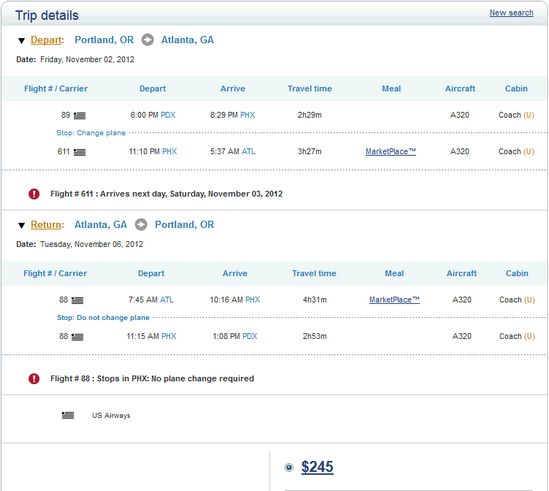This screenshot has width=549, height=491.
Task: Click ATL airport code at 5:37 AM
Action: [x=249, y=151]
